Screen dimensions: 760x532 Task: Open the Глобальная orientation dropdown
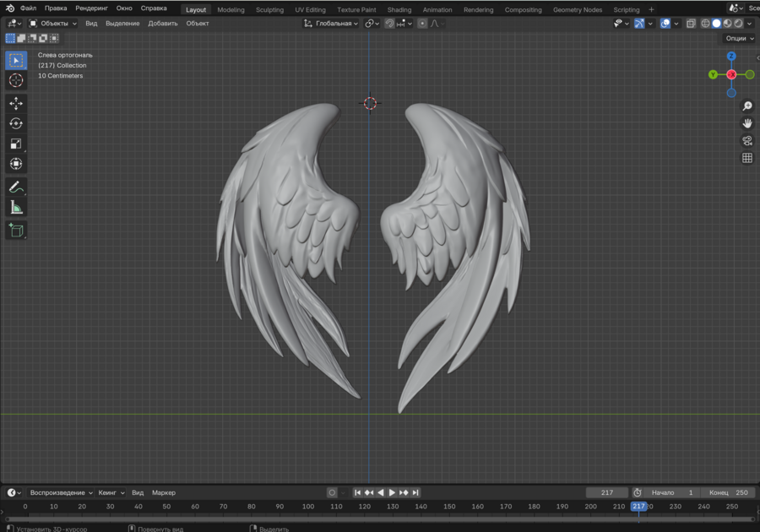click(331, 24)
